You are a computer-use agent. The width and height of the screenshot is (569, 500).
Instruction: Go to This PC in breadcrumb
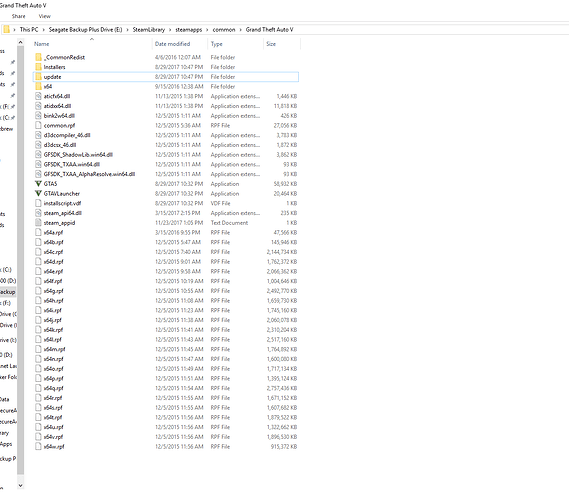pos(29,30)
